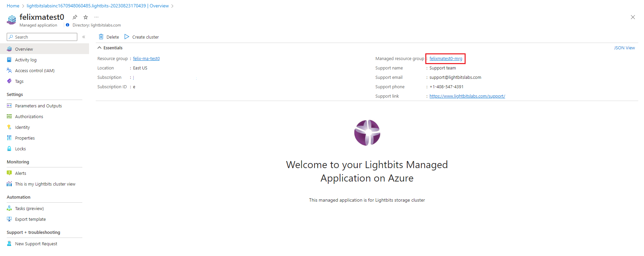Click the Create cluster play icon
The width and height of the screenshot is (644, 256).
(127, 37)
